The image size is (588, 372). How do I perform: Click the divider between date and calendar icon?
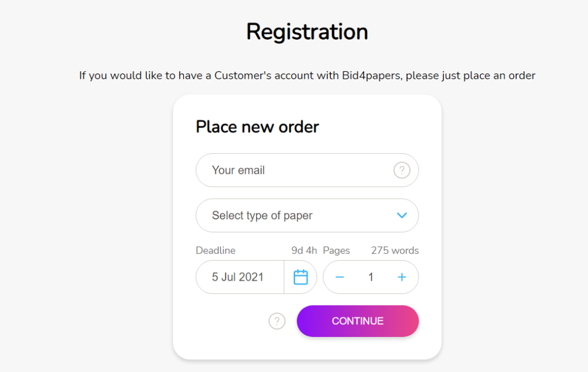click(284, 277)
